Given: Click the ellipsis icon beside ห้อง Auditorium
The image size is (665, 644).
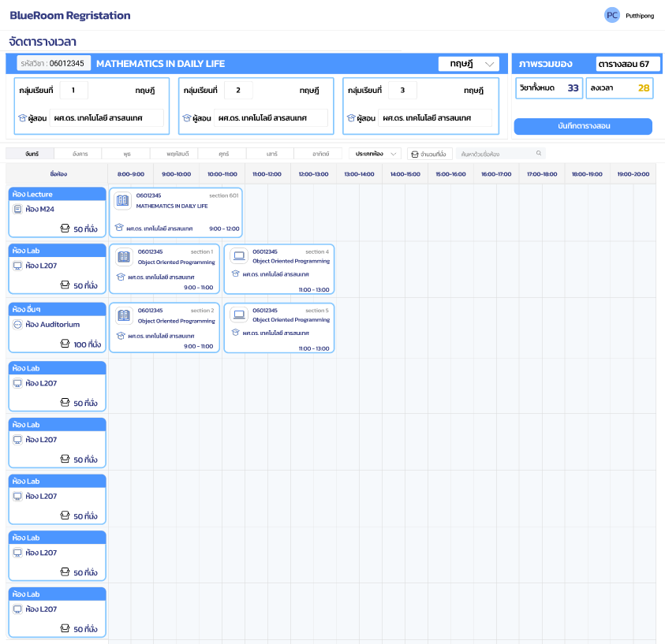Looking at the screenshot, I should [17, 324].
